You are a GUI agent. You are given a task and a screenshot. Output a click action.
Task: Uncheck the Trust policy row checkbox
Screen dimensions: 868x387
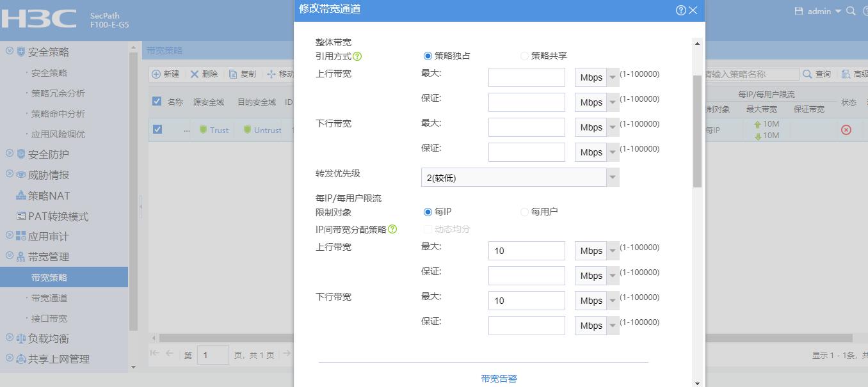tap(157, 129)
